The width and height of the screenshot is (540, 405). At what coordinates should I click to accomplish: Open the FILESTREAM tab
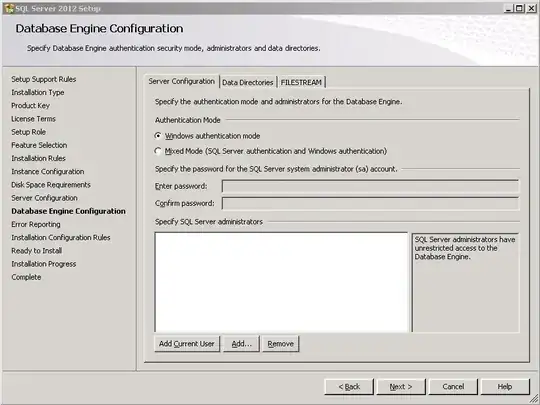pyautogui.click(x=301, y=83)
